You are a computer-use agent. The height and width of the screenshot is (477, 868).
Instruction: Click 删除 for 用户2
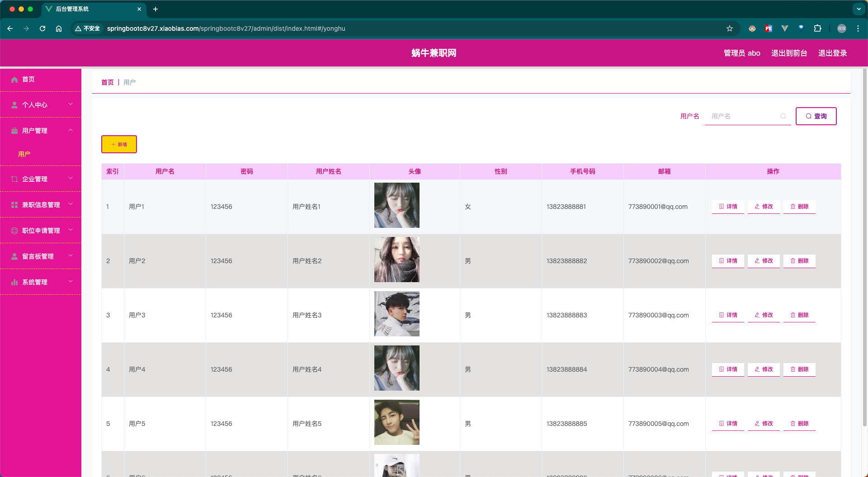pos(799,261)
